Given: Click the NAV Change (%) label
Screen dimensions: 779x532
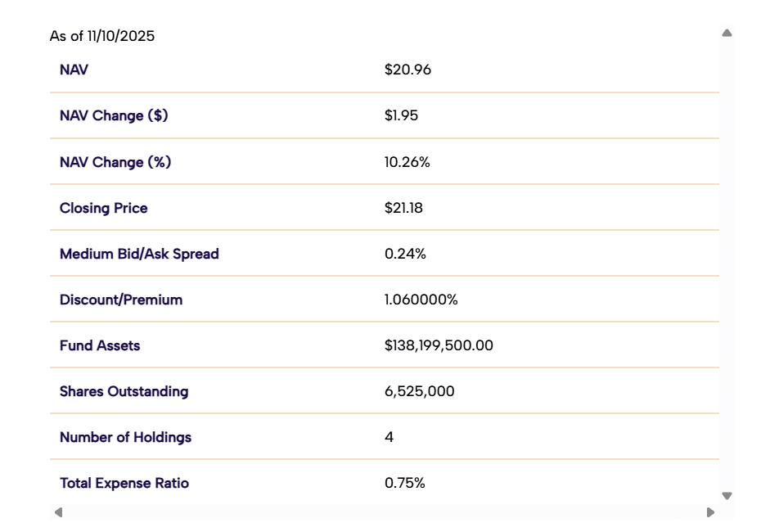Looking at the screenshot, I should click(115, 162).
